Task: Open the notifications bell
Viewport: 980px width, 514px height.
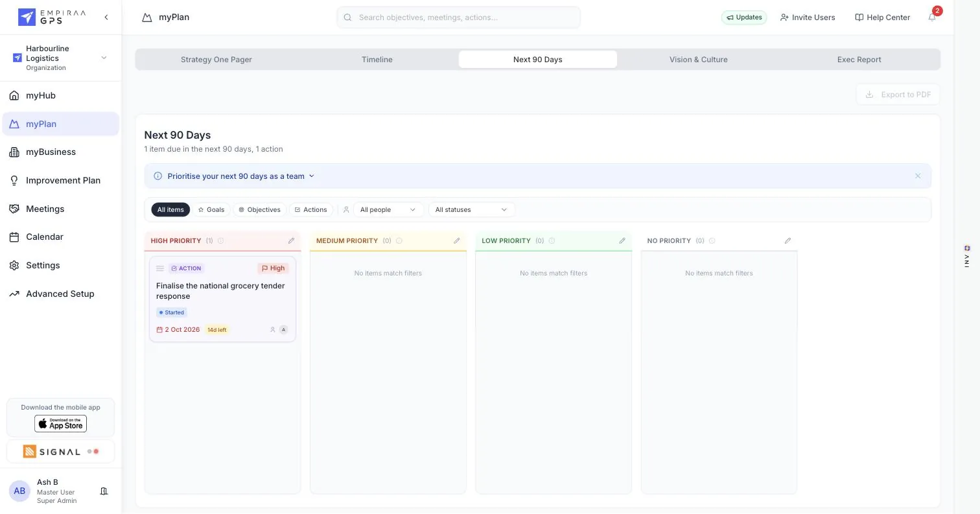Action: (932, 18)
